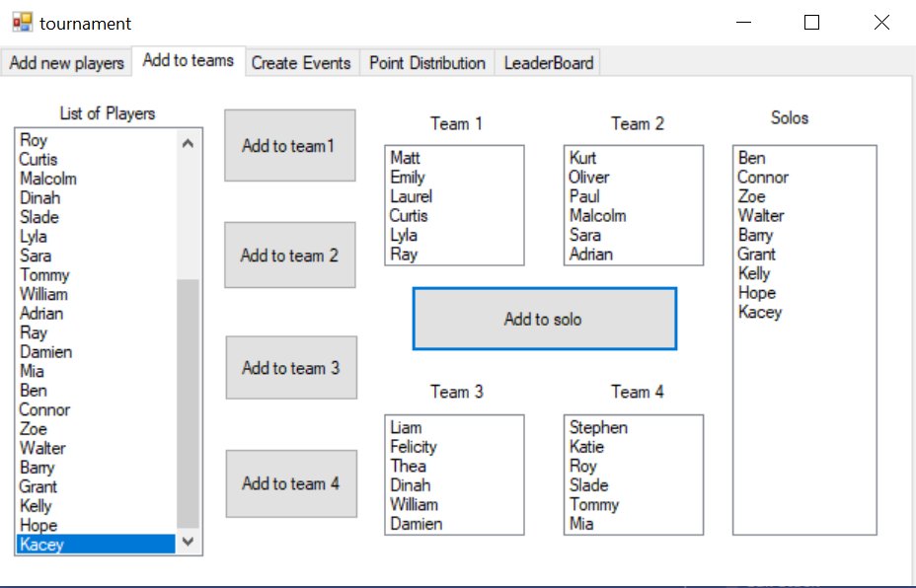916x588 pixels.
Task: Select Zoe in List of Players
Action: 96,429
